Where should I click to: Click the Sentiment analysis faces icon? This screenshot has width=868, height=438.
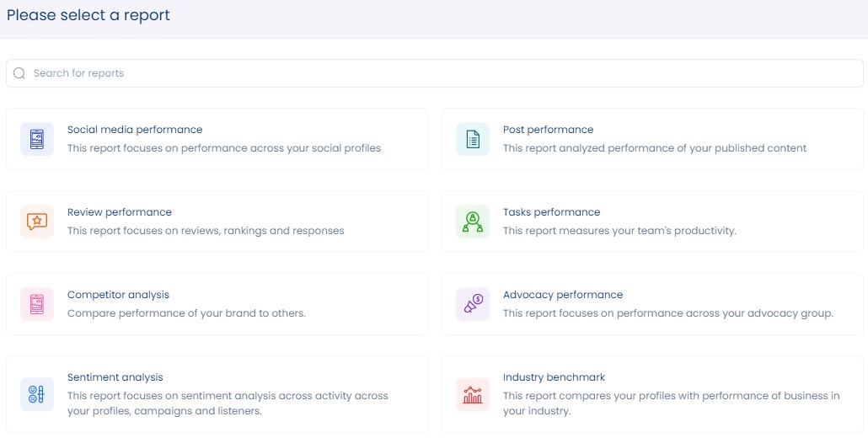click(x=37, y=394)
